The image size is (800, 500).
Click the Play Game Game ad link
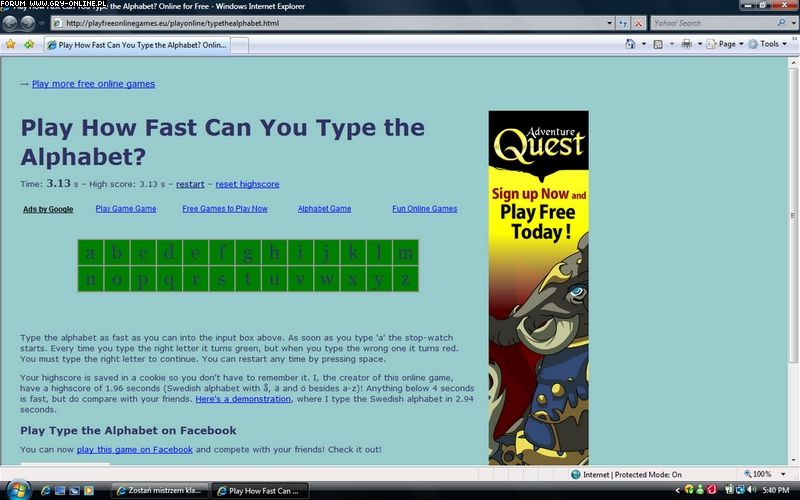click(126, 209)
